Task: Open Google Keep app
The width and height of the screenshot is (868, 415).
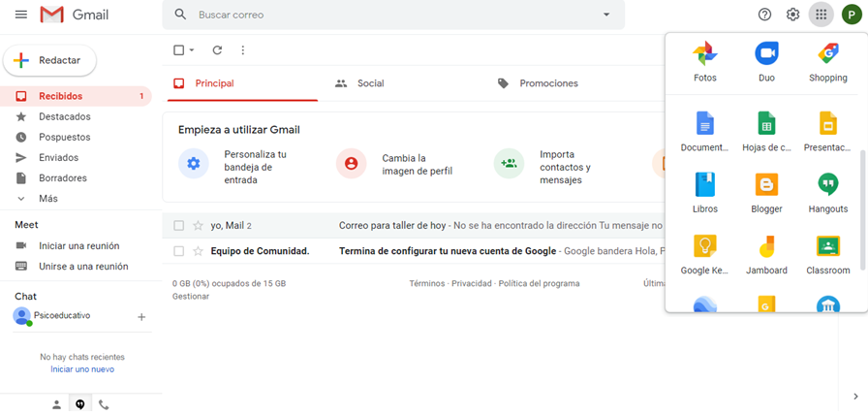Action: pos(704,254)
